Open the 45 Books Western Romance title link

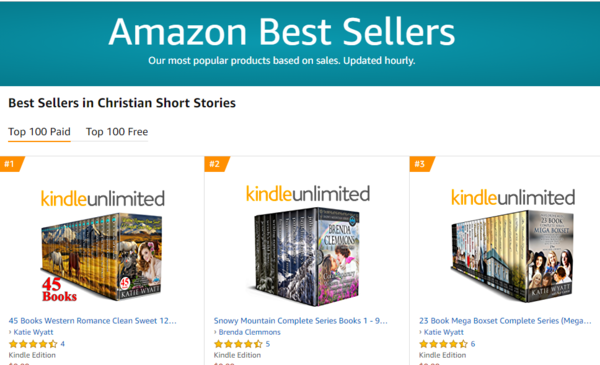tap(93, 321)
